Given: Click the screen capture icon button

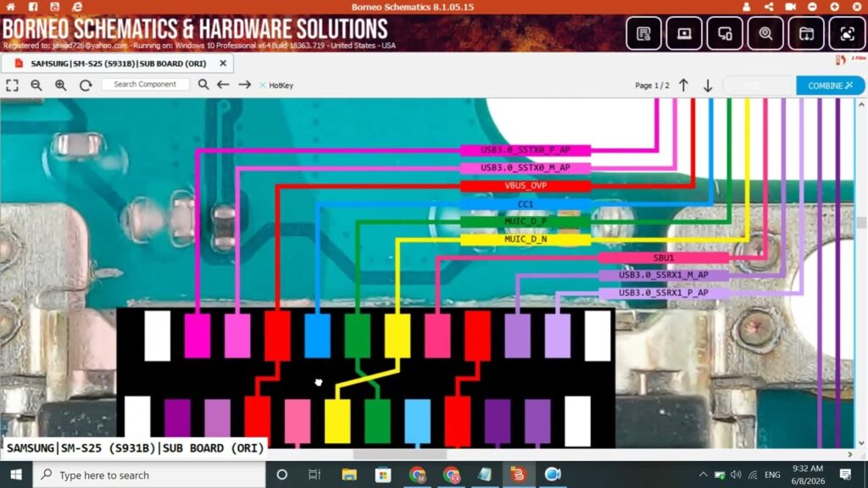Looking at the screenshot, I should point(847,34).
